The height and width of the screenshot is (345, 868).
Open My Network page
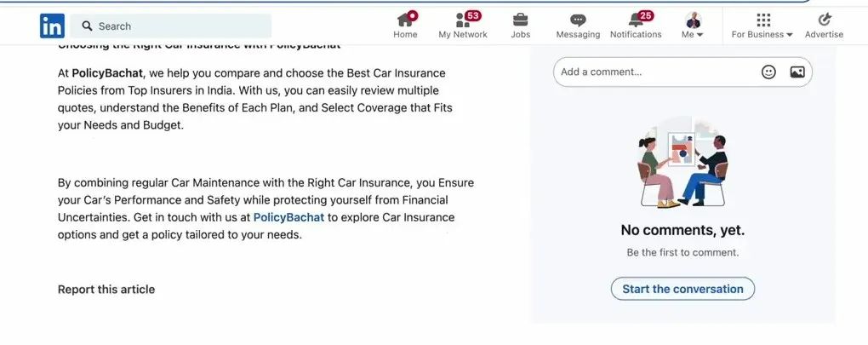coord(463,26)
